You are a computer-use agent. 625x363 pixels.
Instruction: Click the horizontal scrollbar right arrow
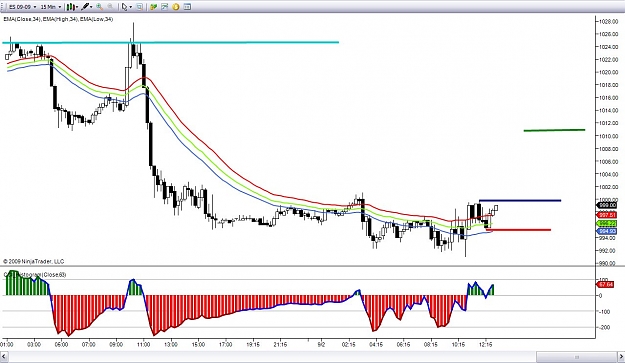tap(621, 357)
